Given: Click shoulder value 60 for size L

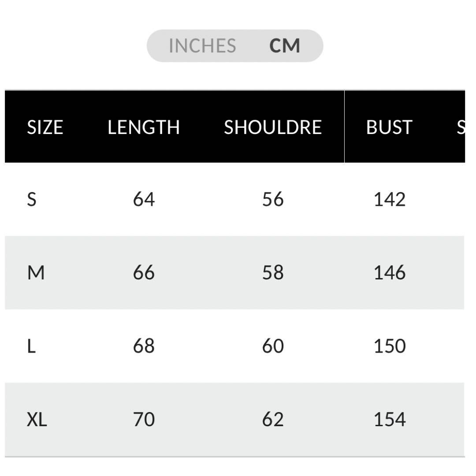Looking at the screenshot, I should 273,346.
